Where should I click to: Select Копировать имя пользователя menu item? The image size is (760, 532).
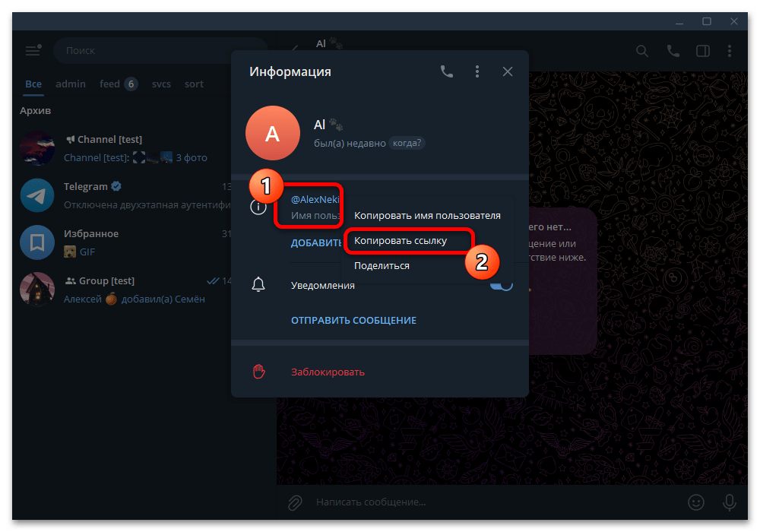click(427, 216)
